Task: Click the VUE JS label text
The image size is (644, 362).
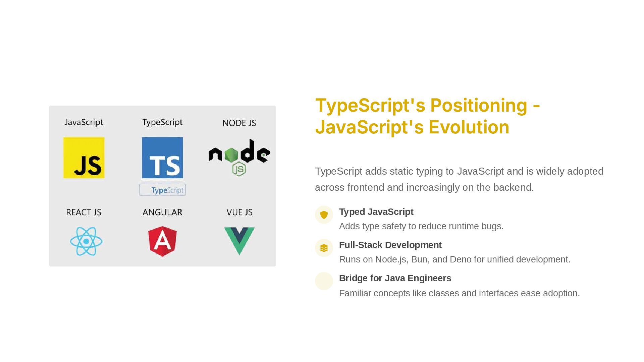Action: click(239, 212)
